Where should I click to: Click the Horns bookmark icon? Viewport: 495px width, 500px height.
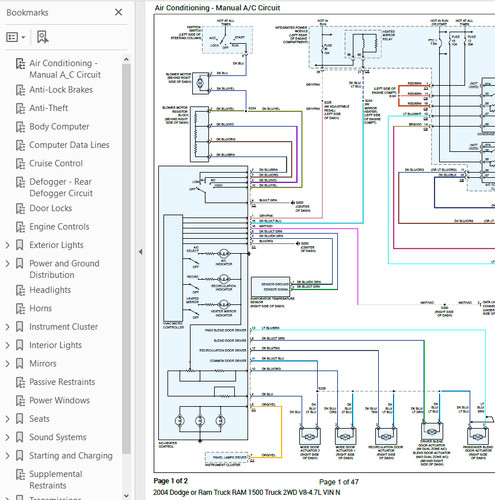(x=20, y=308)
